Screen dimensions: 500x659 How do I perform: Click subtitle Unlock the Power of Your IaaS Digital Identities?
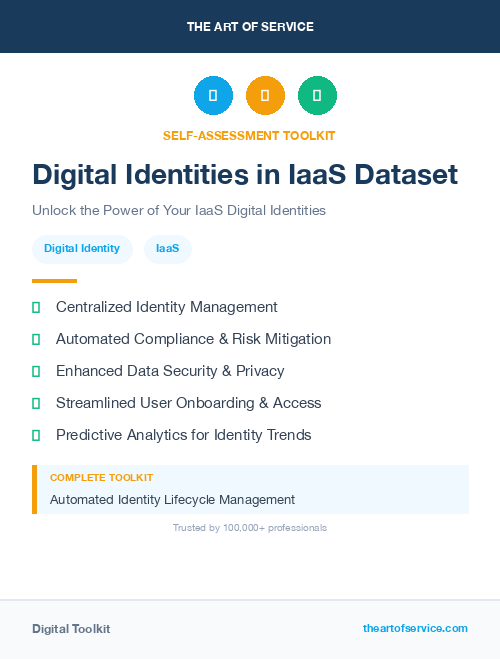coord(179,210)
